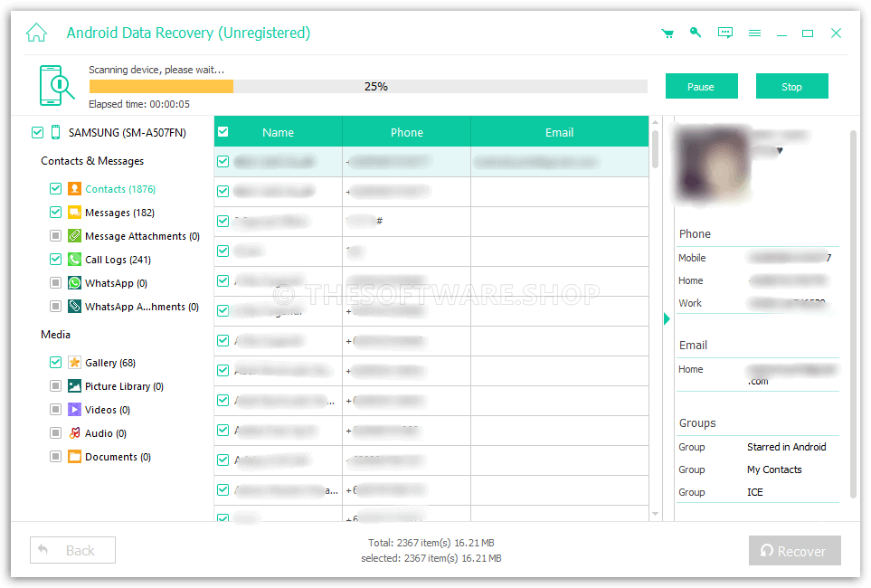Screen dimensions: 871x588
Task: Toggle the select-all checkbox in table header
Action: (223, 132)
